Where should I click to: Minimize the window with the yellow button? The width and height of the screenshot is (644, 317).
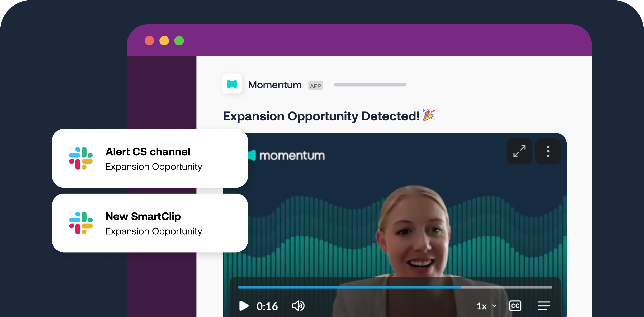point(164,41)
